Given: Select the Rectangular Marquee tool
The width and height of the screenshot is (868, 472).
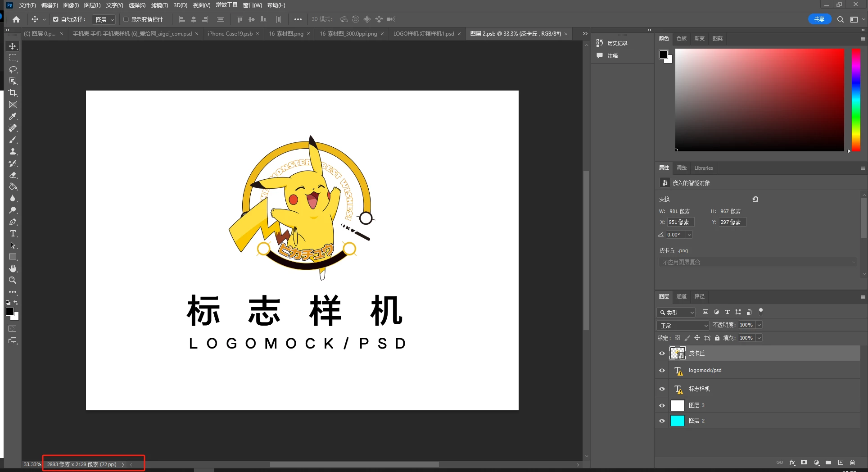Looking at the screenshot, I should [x=13, y=58].
